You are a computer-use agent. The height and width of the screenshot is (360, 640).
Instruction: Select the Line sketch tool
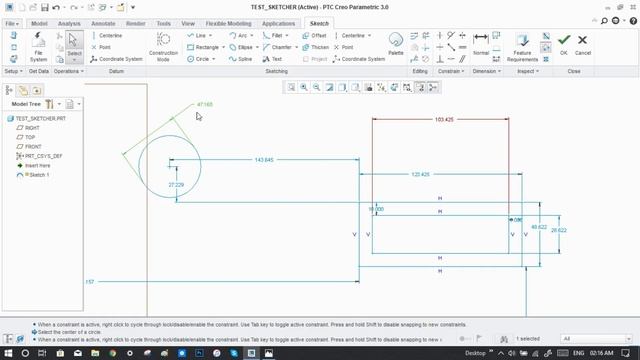pos(197,36)
